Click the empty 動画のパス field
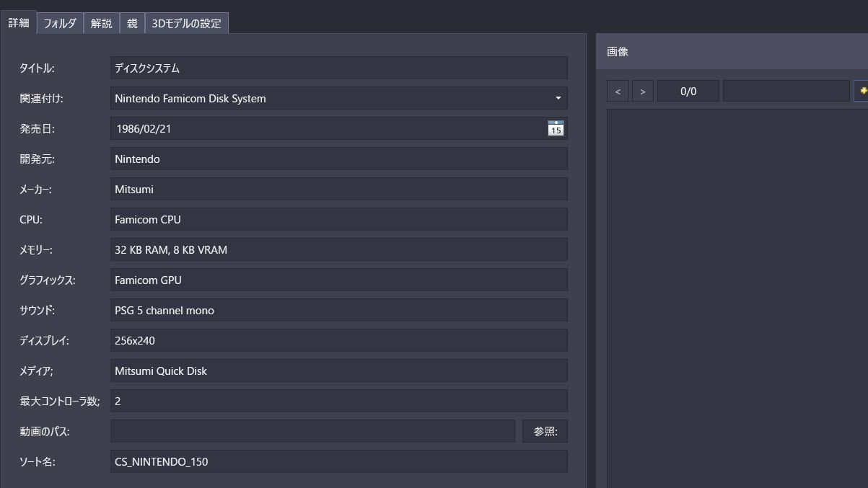 [312, 431]
